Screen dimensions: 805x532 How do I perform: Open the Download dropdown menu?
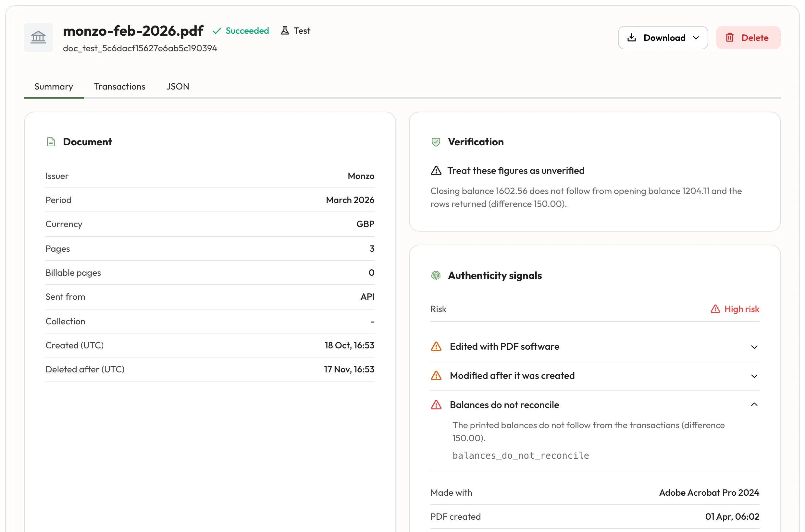tap(663, 38)
